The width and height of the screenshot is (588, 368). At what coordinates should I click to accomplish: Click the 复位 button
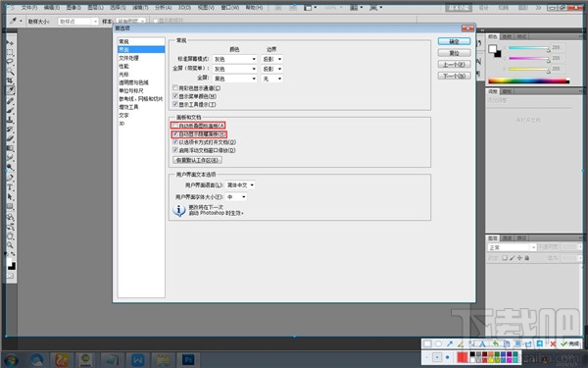click(454, 53)
